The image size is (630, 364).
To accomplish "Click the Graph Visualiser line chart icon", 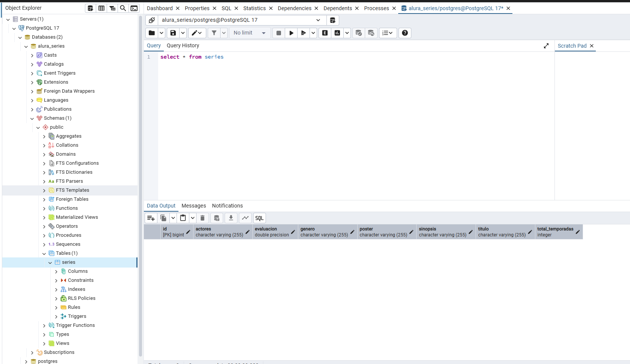I will pos(245,218).
